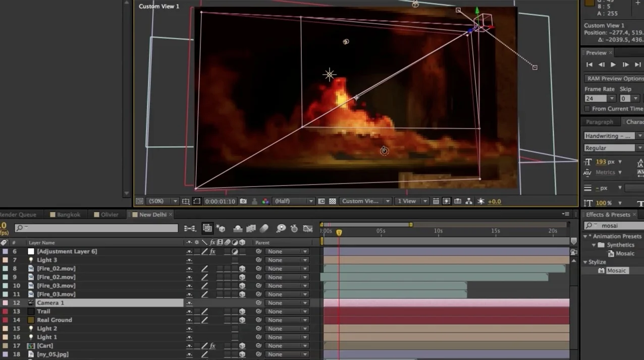The height and width of the screenshot is (360, 644).
Task: Jump to last frame in Preview panel
Action: (x=638, y=65)
